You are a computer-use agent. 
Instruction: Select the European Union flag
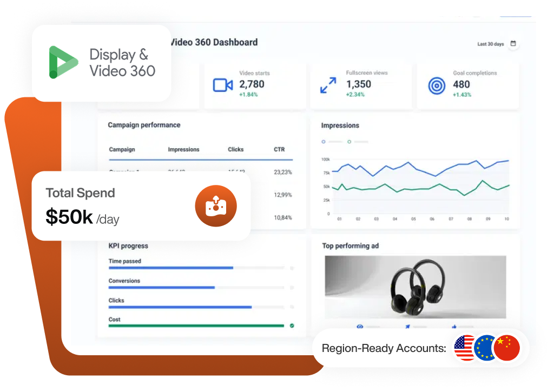coord(485,348)
